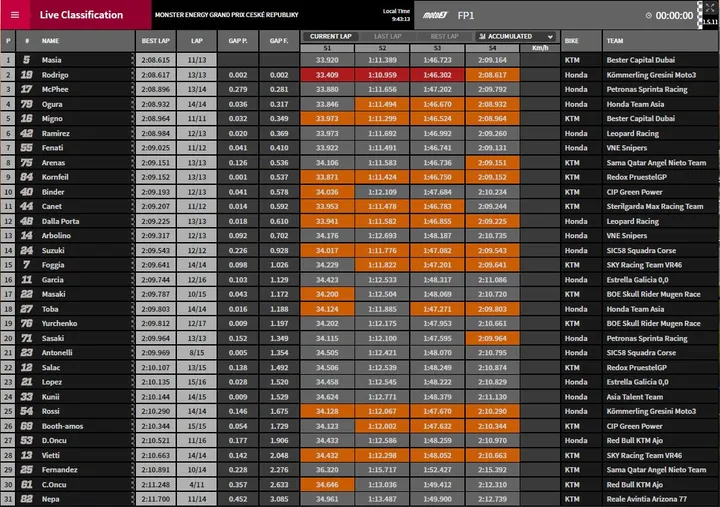Image resolution: width=720 pixels, height=507 pixels.
Task: Click Rodrigo's best lap 2:08.617 orange cell
Action: coord(492,75)
